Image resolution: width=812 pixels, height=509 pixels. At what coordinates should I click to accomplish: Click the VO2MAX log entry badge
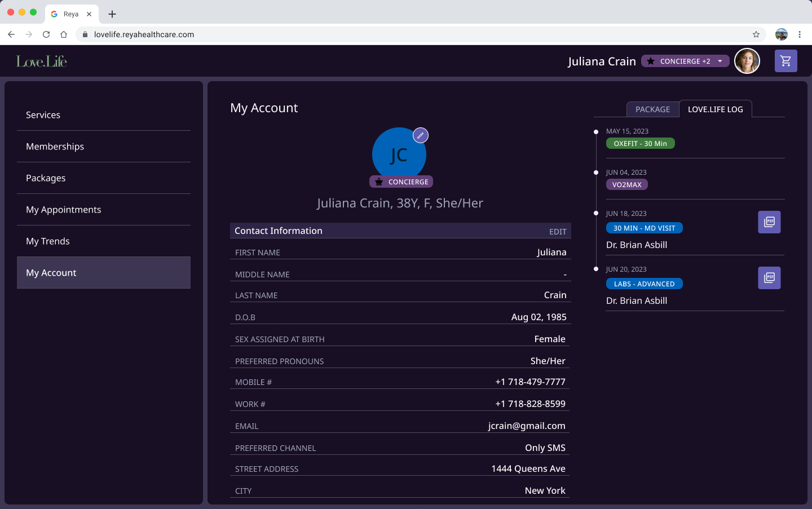tap(626, 185)
